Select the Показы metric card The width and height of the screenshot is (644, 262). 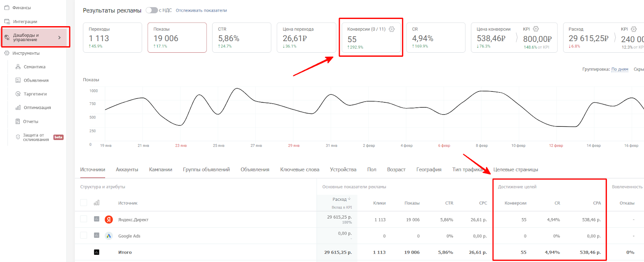(177, 37)
